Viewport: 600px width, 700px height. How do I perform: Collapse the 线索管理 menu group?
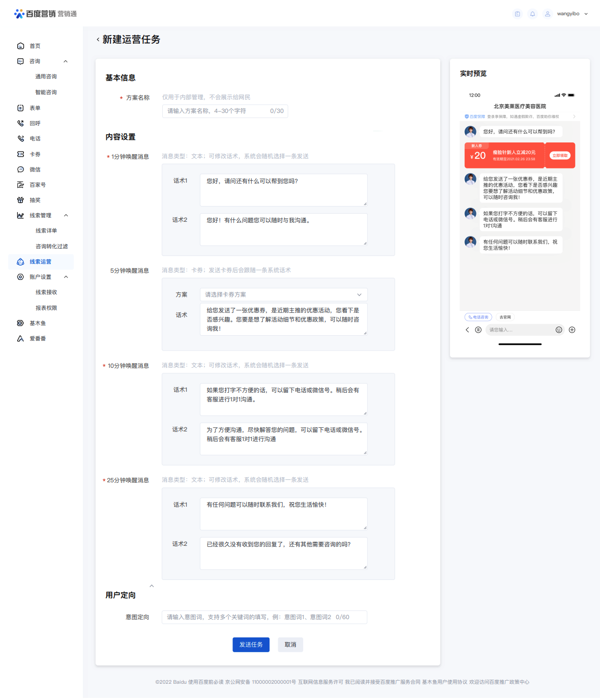[66, 215]
